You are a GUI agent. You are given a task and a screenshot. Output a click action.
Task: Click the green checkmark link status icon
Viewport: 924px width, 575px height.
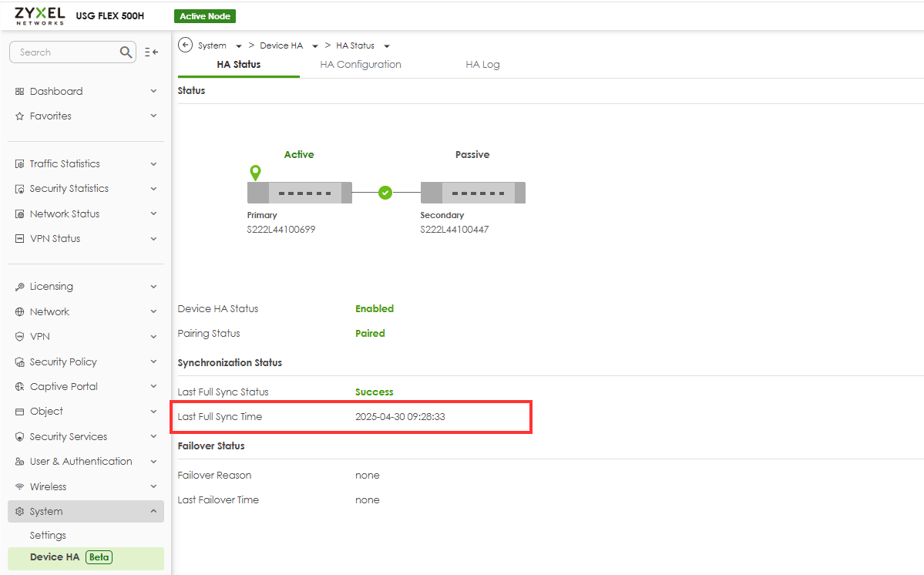pos(386,193)
